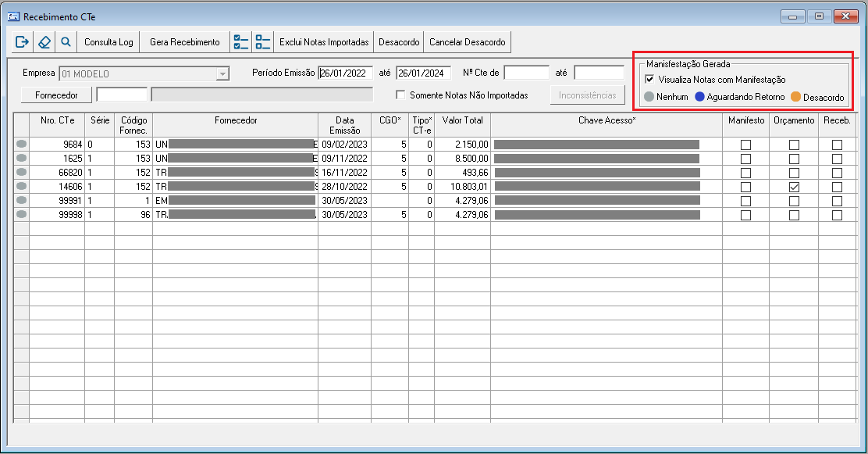
Task: Check Manifesto box for CTe 9684
Action: point(745,145)
